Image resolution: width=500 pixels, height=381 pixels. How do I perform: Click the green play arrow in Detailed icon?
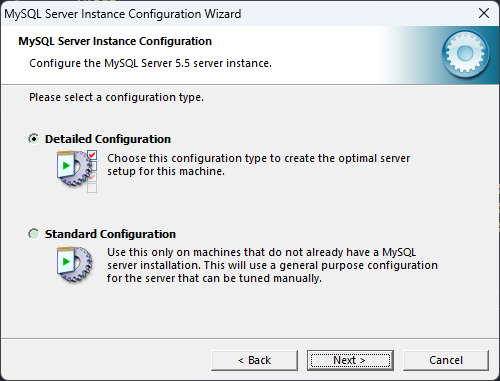(x=66, y=166)
